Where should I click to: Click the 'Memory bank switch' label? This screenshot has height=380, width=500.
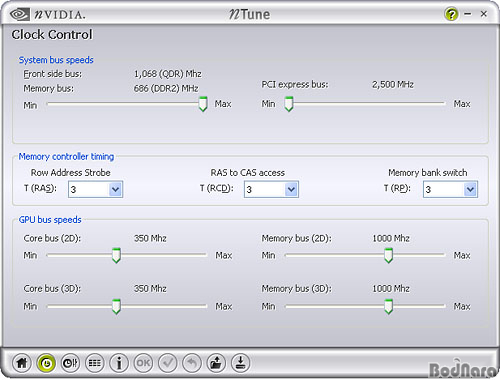click(x=428, y=173)
